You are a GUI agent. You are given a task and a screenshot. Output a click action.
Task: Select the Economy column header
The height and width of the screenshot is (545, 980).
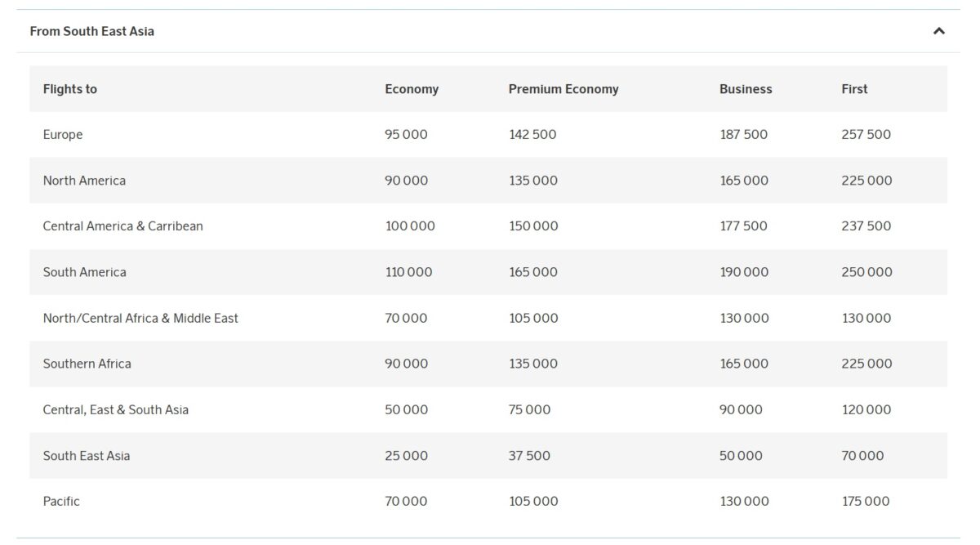click(x=412, y=89)
